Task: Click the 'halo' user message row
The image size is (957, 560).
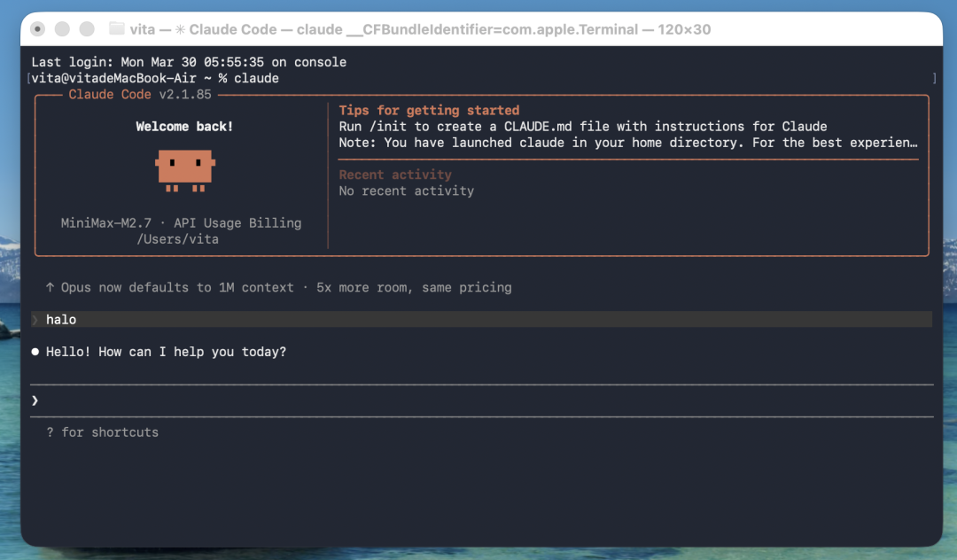Action: (481, 320)
